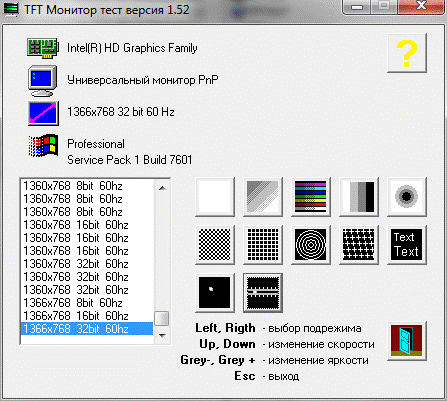The height and width of the screenshot is (401, 447).
Task: Click the Универсальный монитор PnP label
Action: [143, 80]
